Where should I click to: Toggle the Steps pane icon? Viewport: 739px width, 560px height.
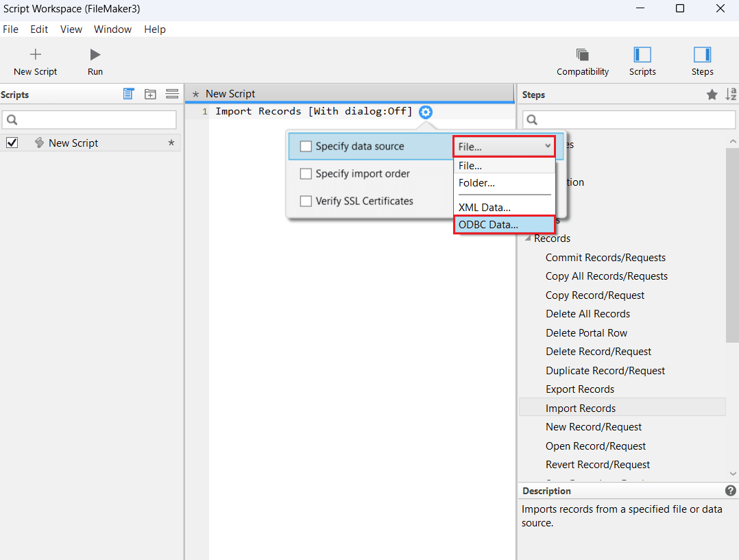[702, 55]
